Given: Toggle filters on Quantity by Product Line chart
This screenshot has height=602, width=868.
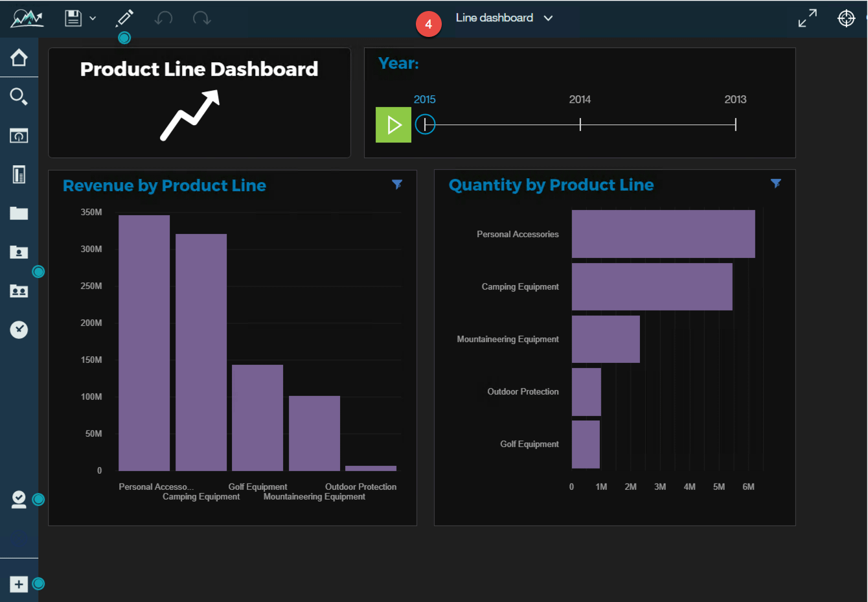Looking at the screenshot, I should (777, 184).
